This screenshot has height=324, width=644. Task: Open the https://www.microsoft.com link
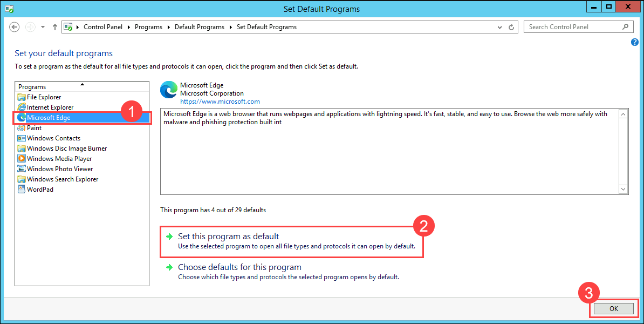220,101
